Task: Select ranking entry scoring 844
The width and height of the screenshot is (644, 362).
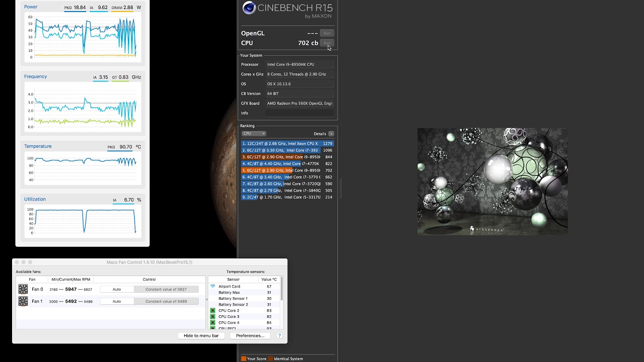Action: click(287, 157)
